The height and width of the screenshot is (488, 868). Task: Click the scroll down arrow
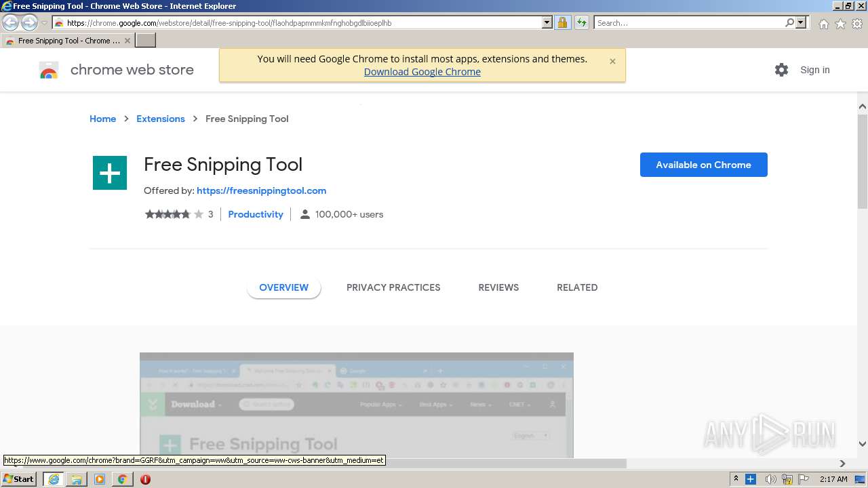(x=863, y=444)
